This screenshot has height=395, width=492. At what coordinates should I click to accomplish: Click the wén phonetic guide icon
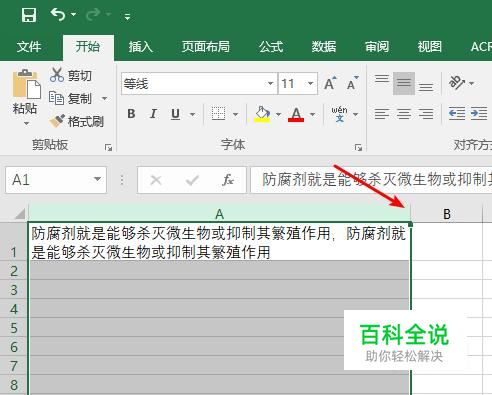(339, 114)
